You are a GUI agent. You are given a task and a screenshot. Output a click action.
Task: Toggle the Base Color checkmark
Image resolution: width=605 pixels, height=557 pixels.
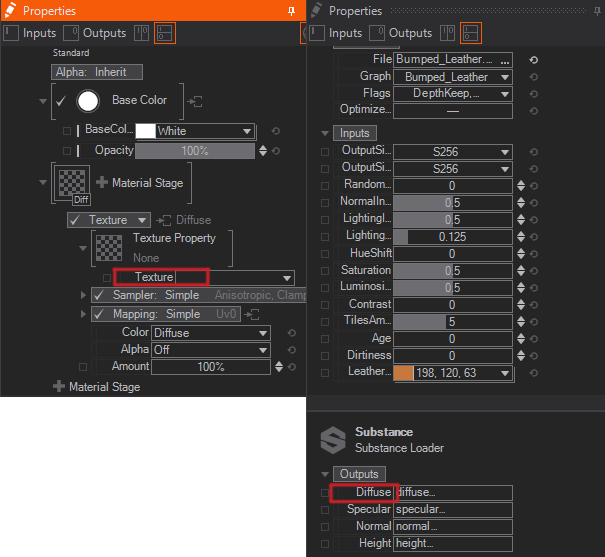click(x=60, y=100)
